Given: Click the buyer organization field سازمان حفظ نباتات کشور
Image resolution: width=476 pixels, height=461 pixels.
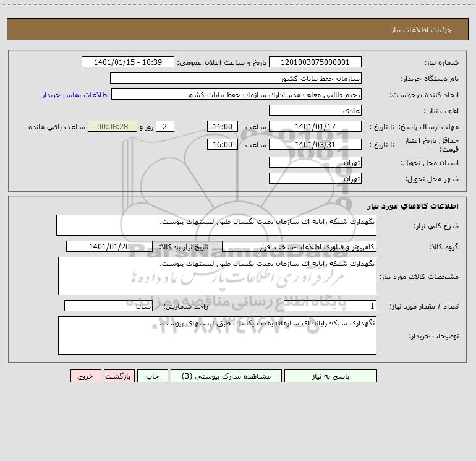Looking at the screenshot, I should pyautogui.click(x=236, y=78).
